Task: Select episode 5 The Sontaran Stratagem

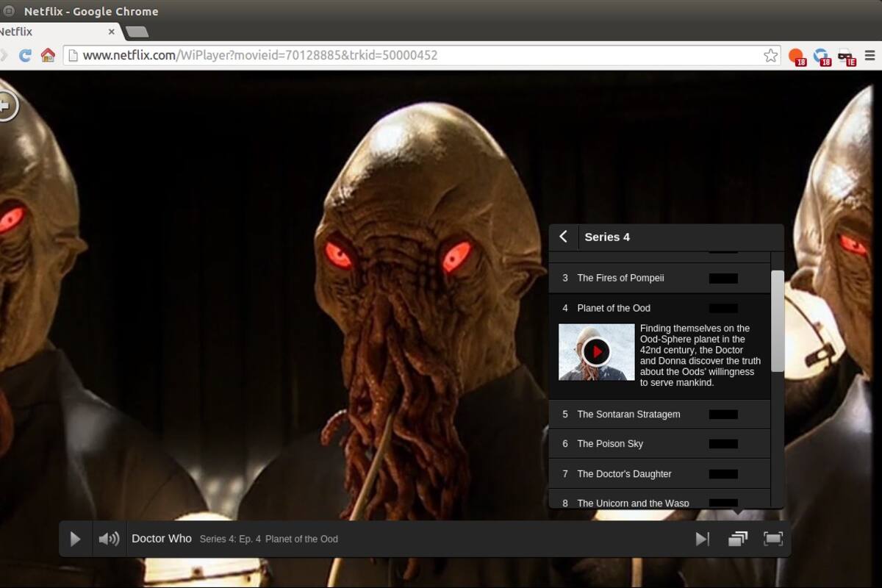Action: click(x=659, y=415)
